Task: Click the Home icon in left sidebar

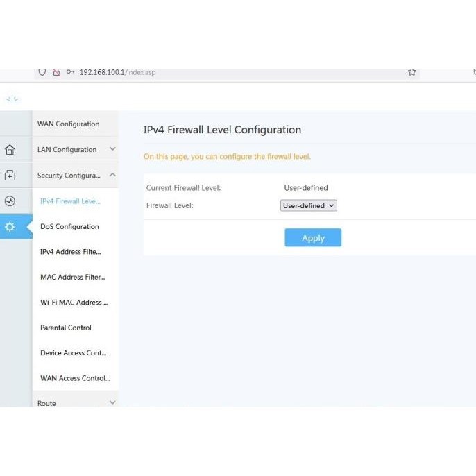Action: (x=10, y=150)
